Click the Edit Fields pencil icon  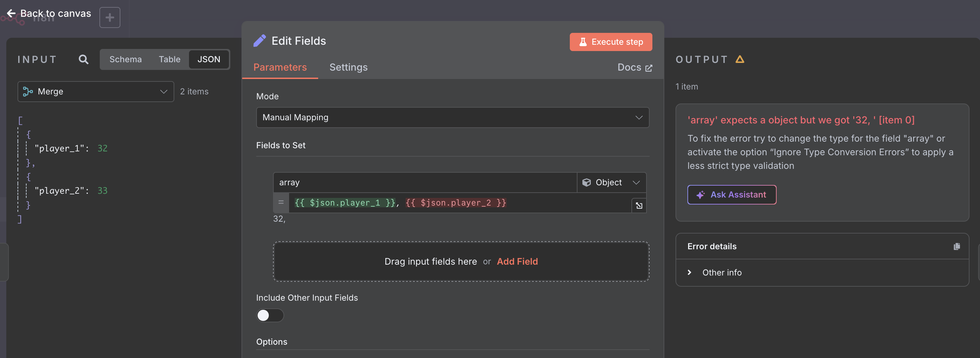click(259, 41)
